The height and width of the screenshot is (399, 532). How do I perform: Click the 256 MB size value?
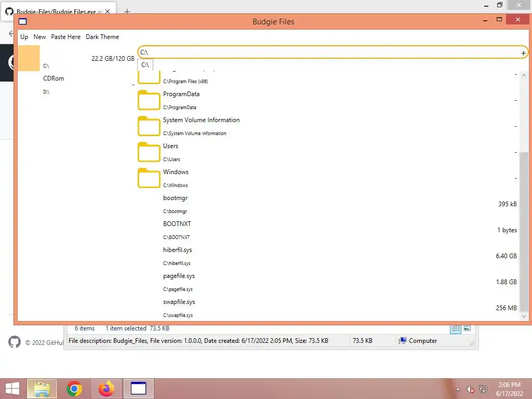[x=506, y=308]
